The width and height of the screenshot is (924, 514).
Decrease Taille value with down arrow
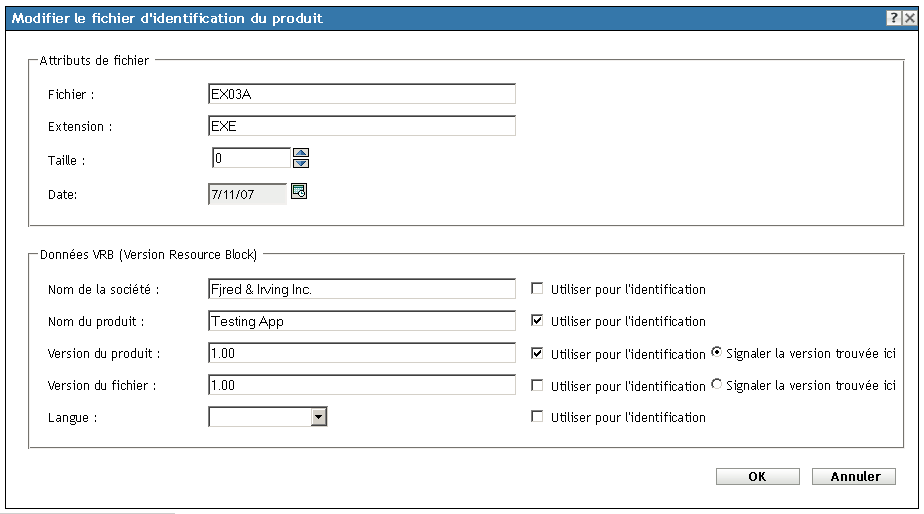300,162
